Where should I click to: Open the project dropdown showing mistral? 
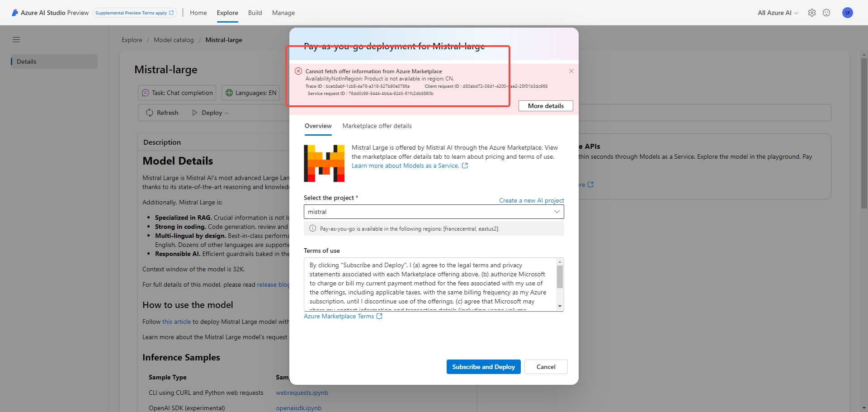click(x=434, y=212)
